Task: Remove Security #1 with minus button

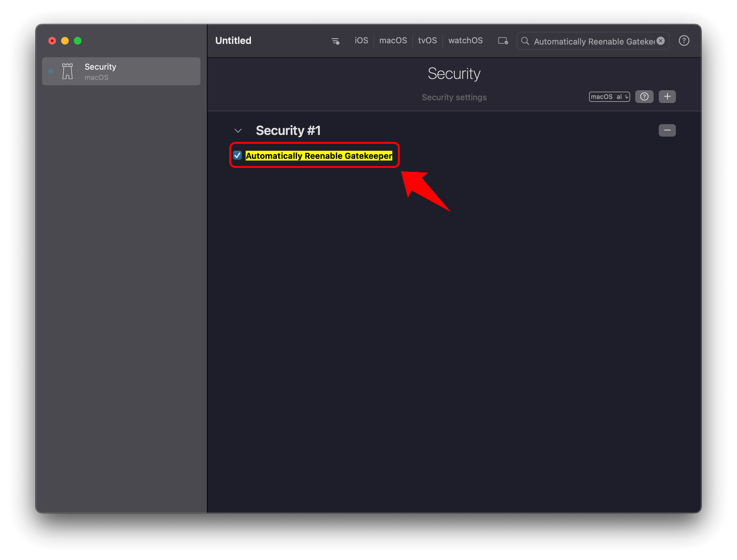Action: 667,130
